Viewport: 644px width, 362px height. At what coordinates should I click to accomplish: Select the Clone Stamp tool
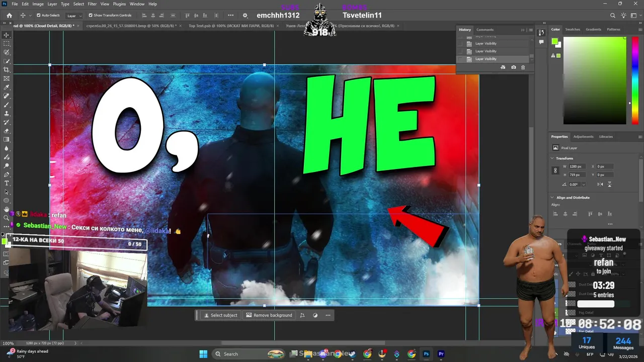click(7, 114)
